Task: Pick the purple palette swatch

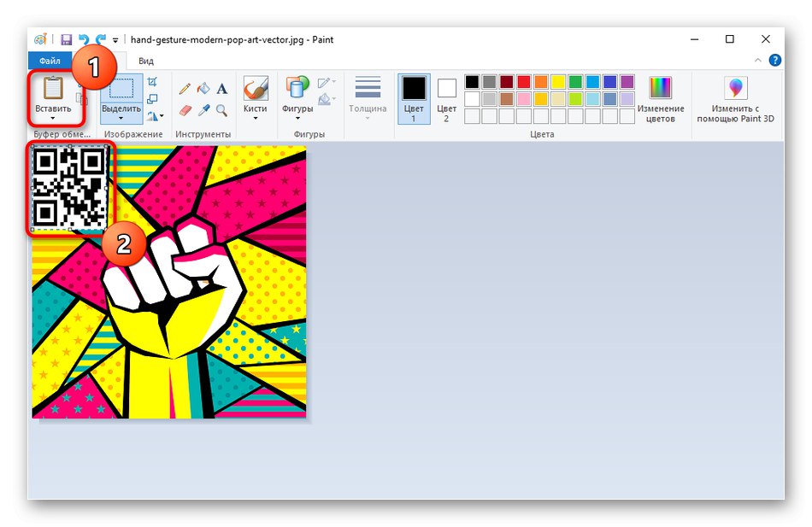Action: 627,82
